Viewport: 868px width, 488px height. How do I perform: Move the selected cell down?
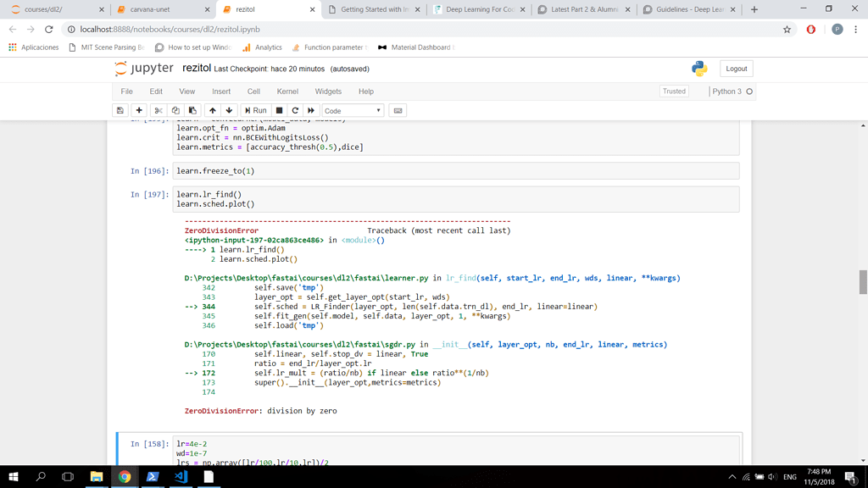point(229,110)
